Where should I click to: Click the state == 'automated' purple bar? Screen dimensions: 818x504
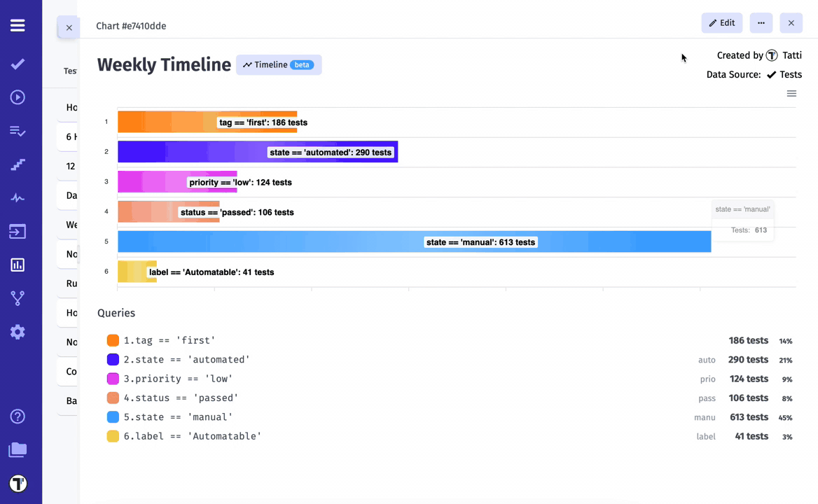pyautogui.click(x=258, y=152)
